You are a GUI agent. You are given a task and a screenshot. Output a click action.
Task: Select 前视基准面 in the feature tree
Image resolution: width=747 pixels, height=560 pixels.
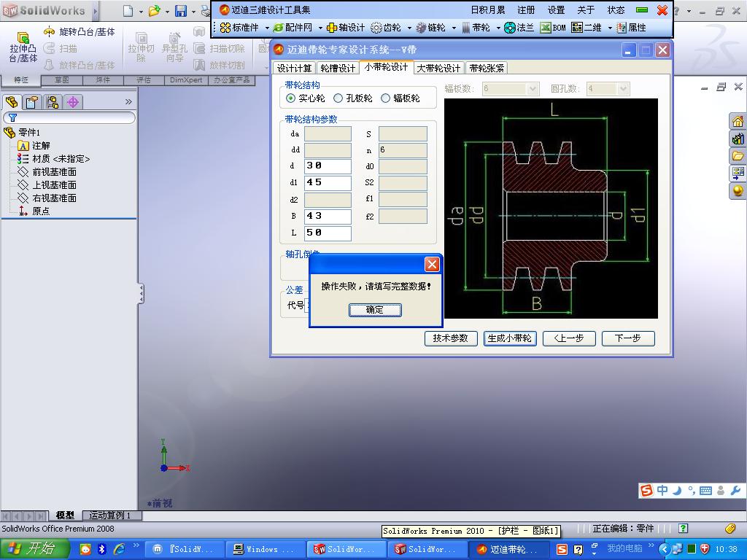(54, 172)
